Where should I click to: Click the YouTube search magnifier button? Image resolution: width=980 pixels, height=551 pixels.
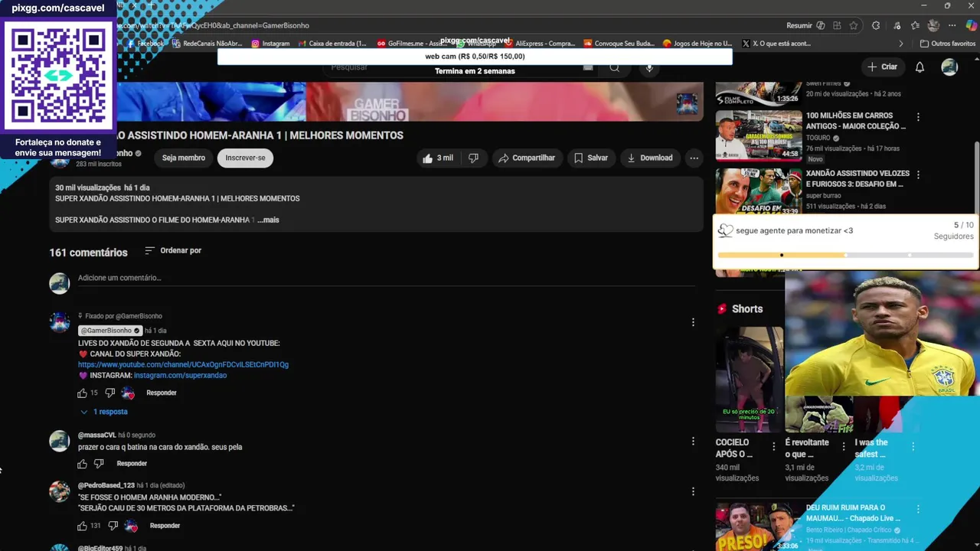[x=614, y=68]
